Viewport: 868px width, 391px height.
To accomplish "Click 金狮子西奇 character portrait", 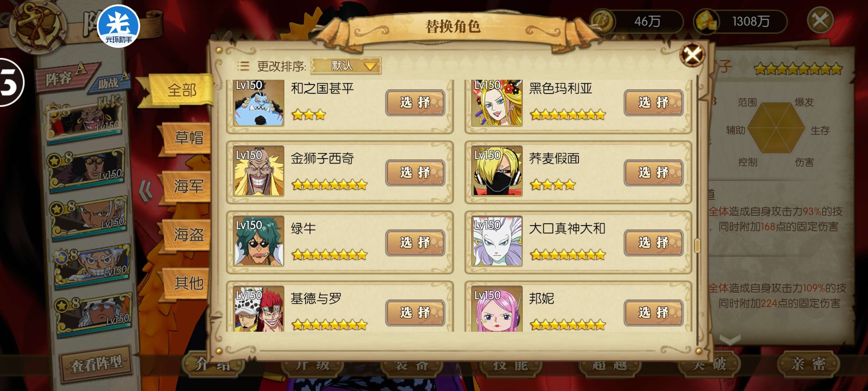I will point(259,171).
